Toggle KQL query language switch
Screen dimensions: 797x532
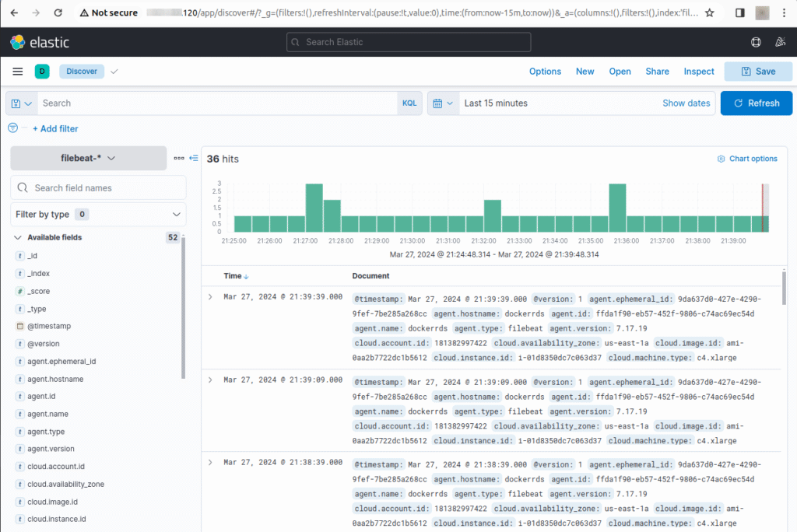coord(409,103)
